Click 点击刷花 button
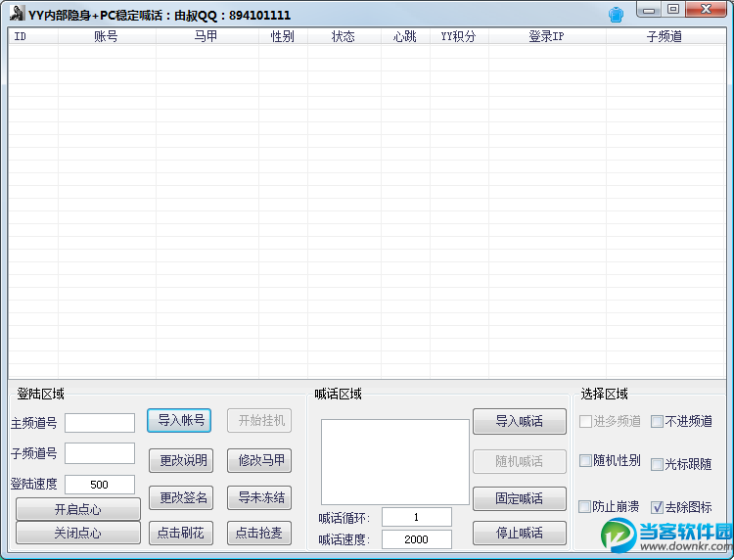The width and height of the screenshot is (734, 560). [181, 533]
